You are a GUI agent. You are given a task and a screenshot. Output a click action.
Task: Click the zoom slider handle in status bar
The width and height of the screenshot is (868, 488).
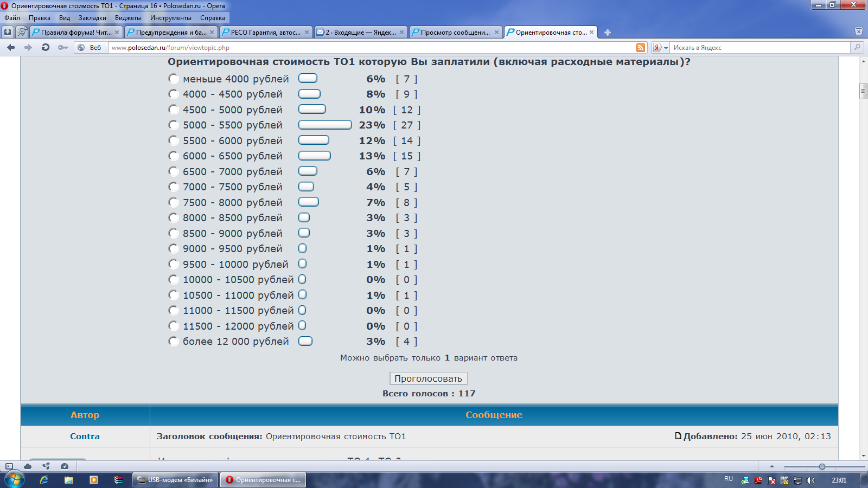pos(822,466)
